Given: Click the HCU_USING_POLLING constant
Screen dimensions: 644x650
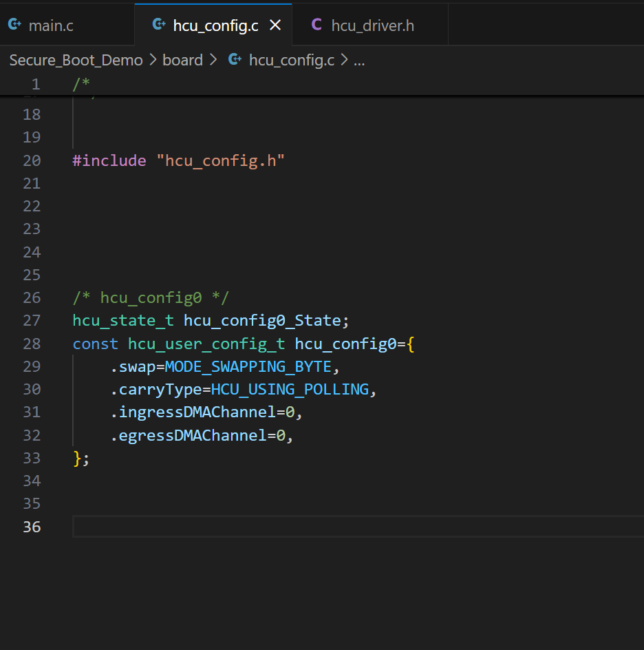Looking at the screenshot, I should 290,389.
